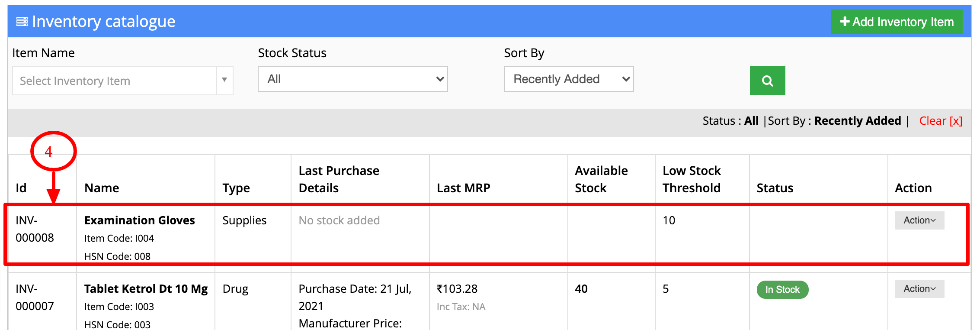
Task: Expand the Select Inventory Item arrow
Action: (224, 80)
